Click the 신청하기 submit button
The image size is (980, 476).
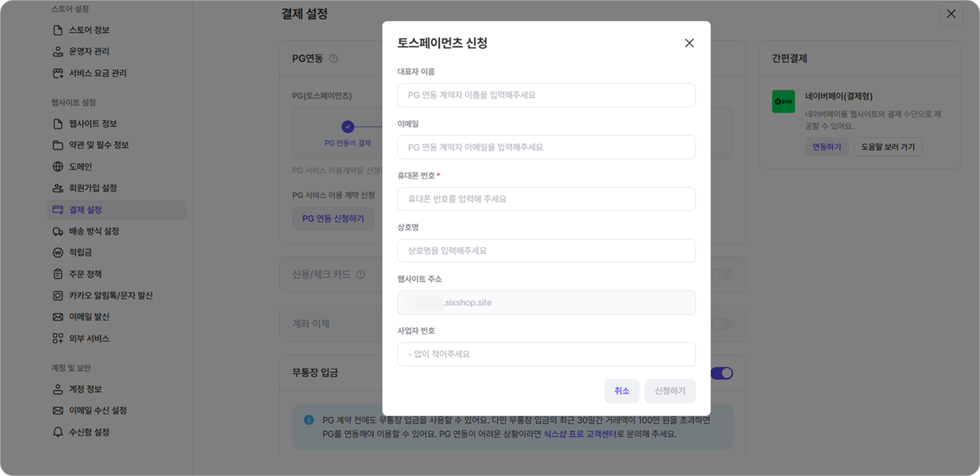[670, 391]
